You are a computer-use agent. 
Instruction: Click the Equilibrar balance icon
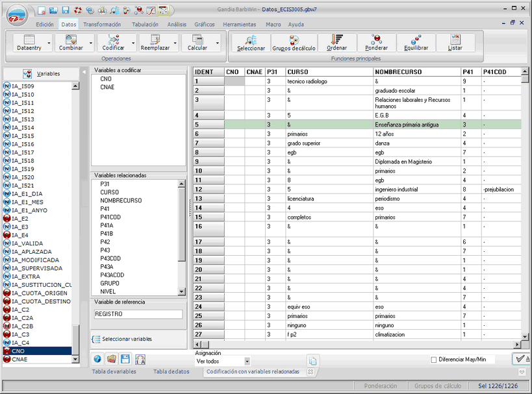click(416, 40)
